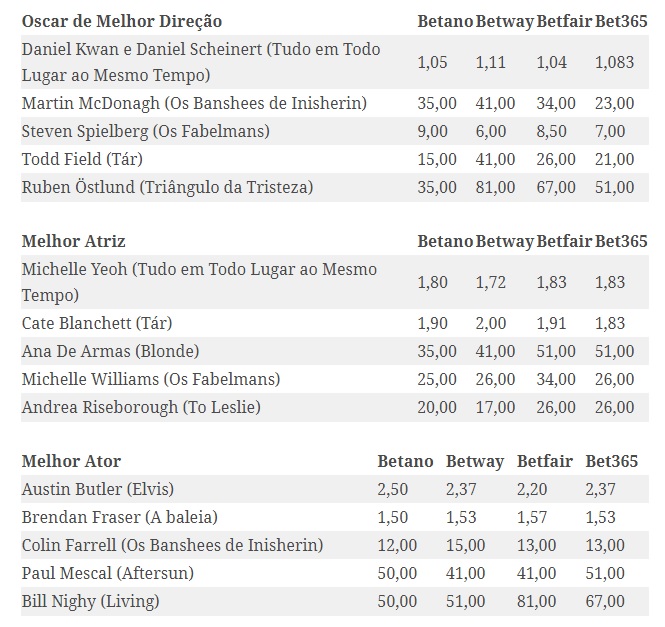This screenshot has width=665, height=627.
Task: Click Todd Field (Tár) nominee cell
Action: tap(82, 159)
